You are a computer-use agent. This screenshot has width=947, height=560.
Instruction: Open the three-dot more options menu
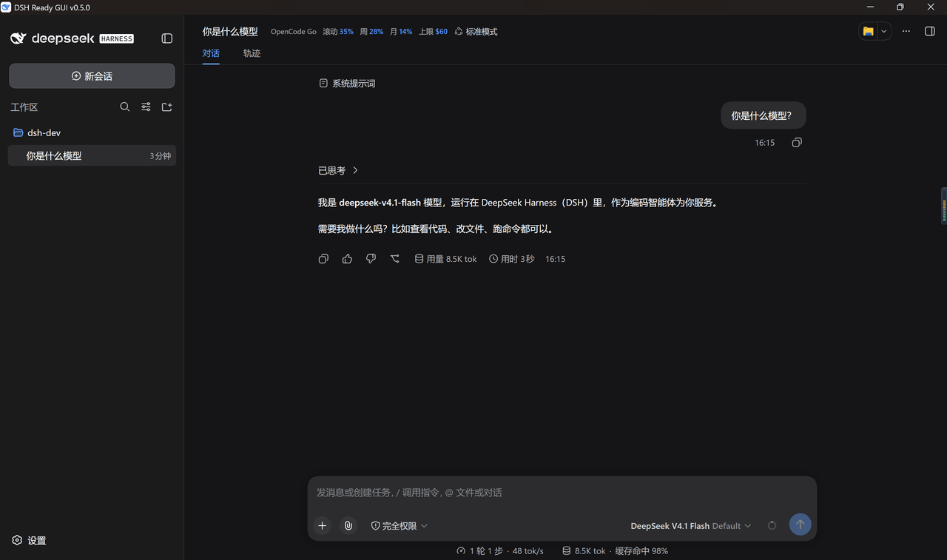906,31
